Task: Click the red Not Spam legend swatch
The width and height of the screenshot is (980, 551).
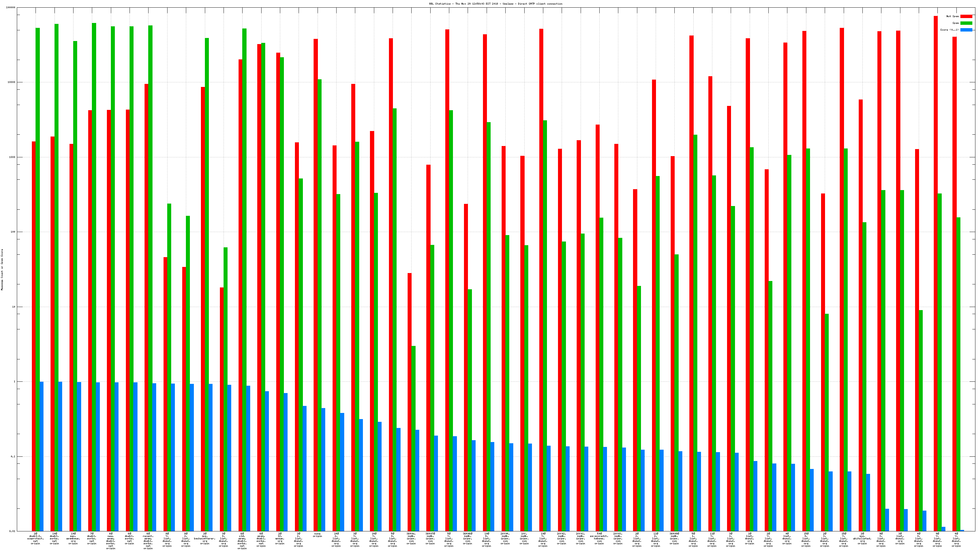Action: coord(966,16)
